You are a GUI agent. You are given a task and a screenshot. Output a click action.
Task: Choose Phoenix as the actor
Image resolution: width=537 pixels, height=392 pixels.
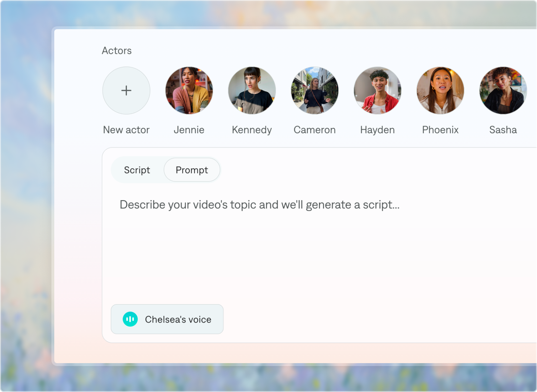441,90
